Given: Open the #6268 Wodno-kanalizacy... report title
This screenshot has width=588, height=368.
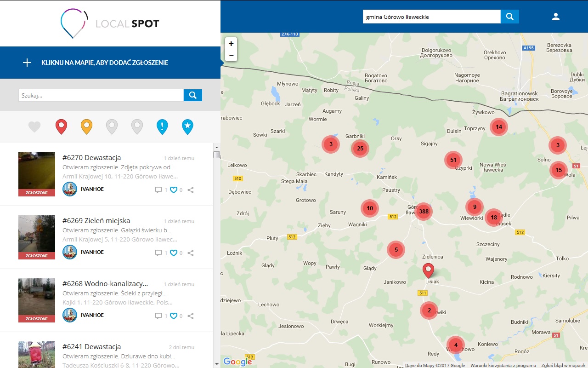Looking at the screenshot, I should 105,284.
